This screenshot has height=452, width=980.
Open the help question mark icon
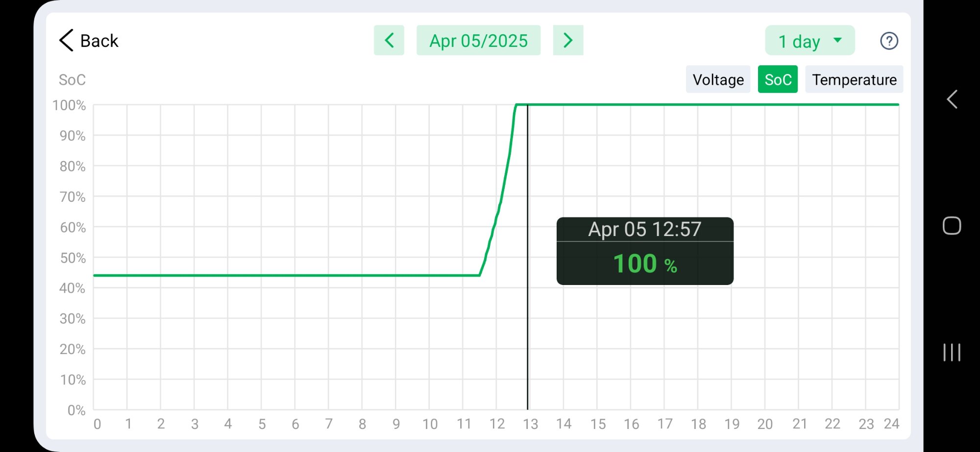889,41
